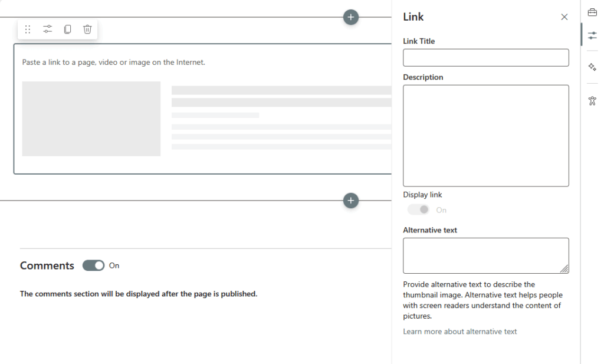Screen dimensions: 604x364
Task: Add a section with the top plus button
Action: point(350,17)
